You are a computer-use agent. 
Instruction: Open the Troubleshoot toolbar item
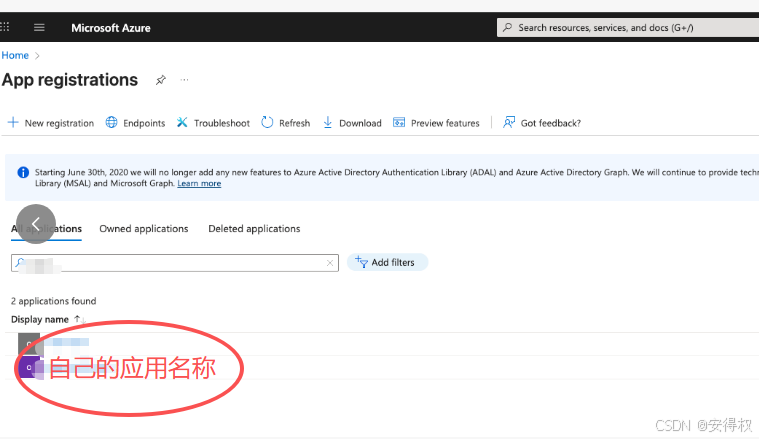(213, 123)
